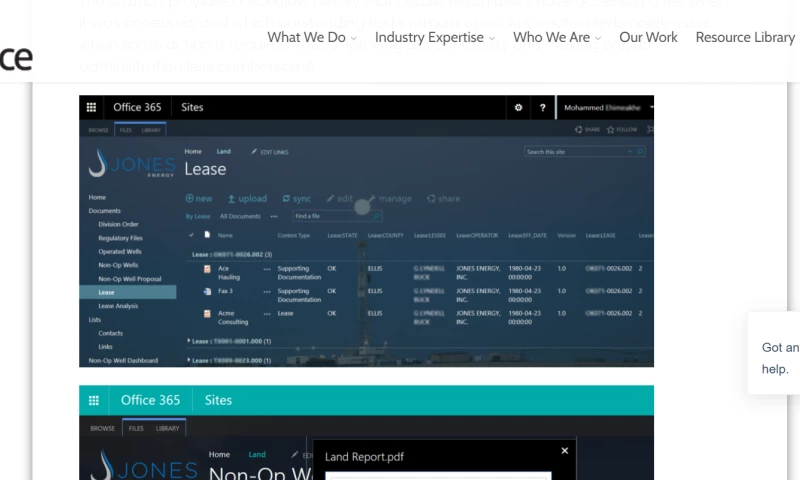Sort by the LeaseSTATE column header
The height and width of the screenshot is (480, 800).
342,235
